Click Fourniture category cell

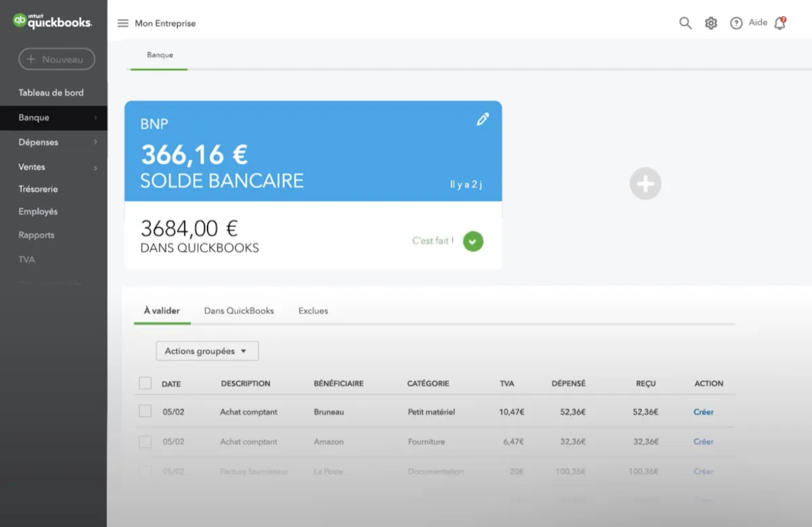coord(426,442)
